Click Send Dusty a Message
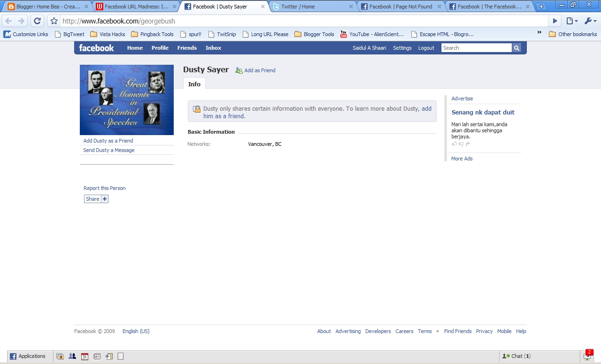The image size is (601, 364). click(109, 150)
